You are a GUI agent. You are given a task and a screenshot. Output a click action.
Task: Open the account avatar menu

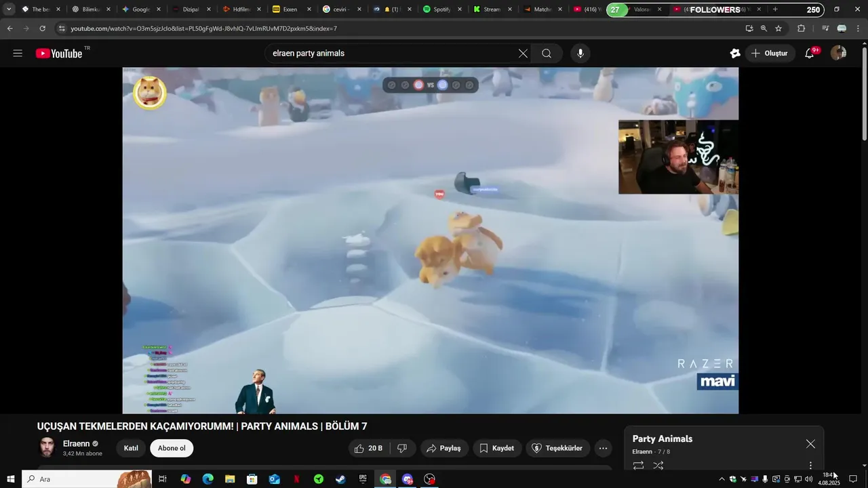[x=839, y=54]
